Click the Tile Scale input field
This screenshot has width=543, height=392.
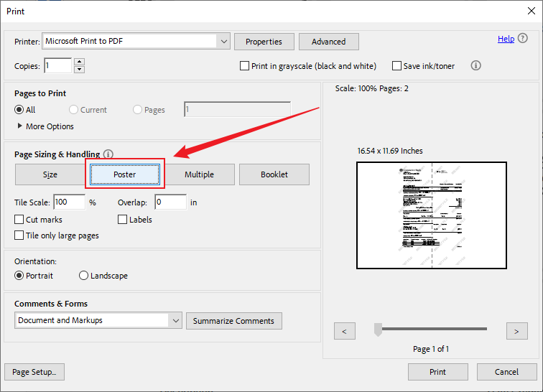click(69, 202)
